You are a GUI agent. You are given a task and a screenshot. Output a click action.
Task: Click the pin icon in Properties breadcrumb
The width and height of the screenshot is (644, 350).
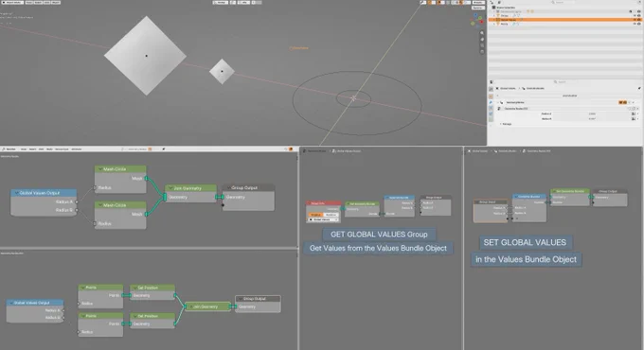[x=639, y=88]
